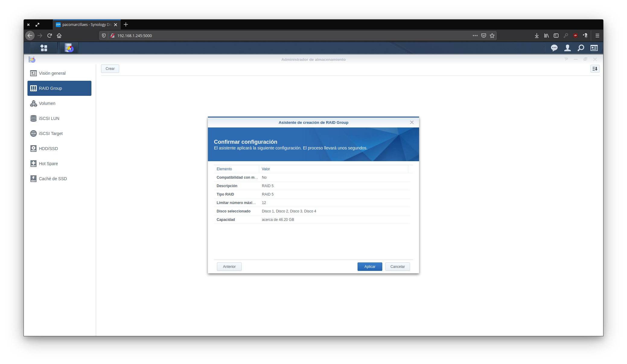Click the sort list icon at right
Screen dimensions: 627x364
595,69
